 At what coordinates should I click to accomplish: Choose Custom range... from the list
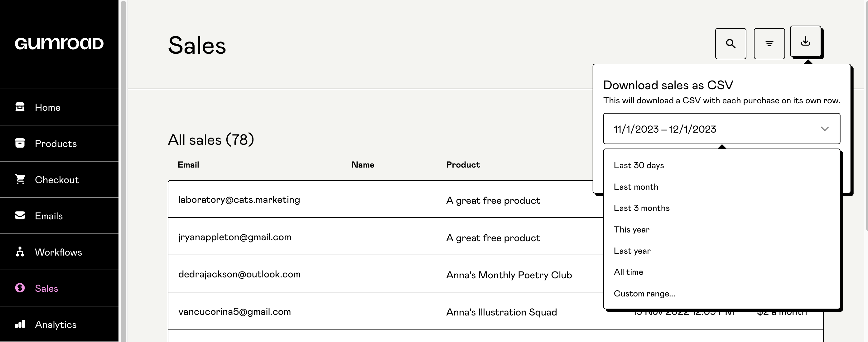click(x=644, y=293)
